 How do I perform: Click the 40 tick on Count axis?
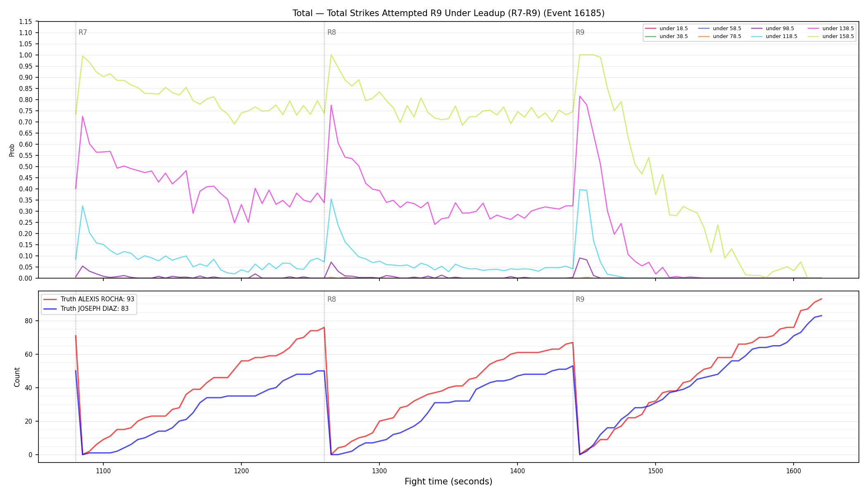[x=29, y=388]
